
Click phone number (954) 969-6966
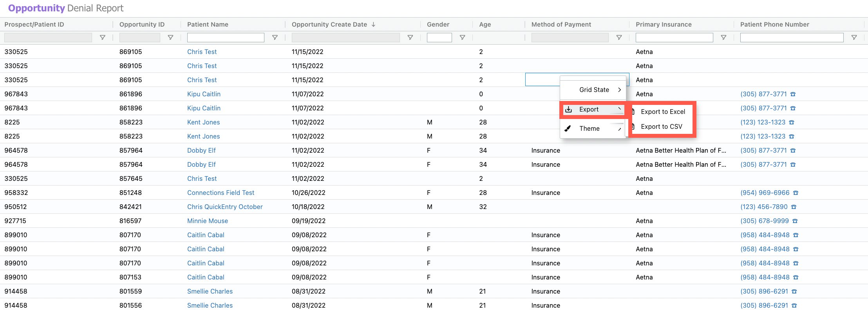[765, 193]
